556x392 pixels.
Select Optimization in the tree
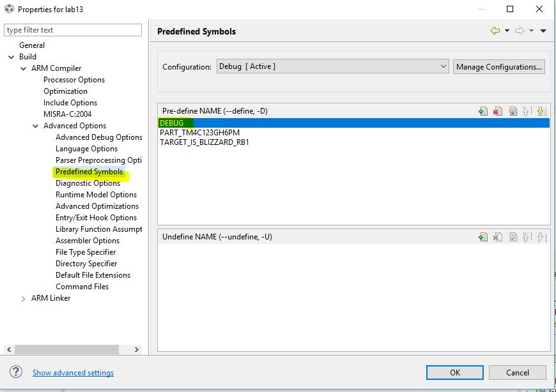coord(65,91)
